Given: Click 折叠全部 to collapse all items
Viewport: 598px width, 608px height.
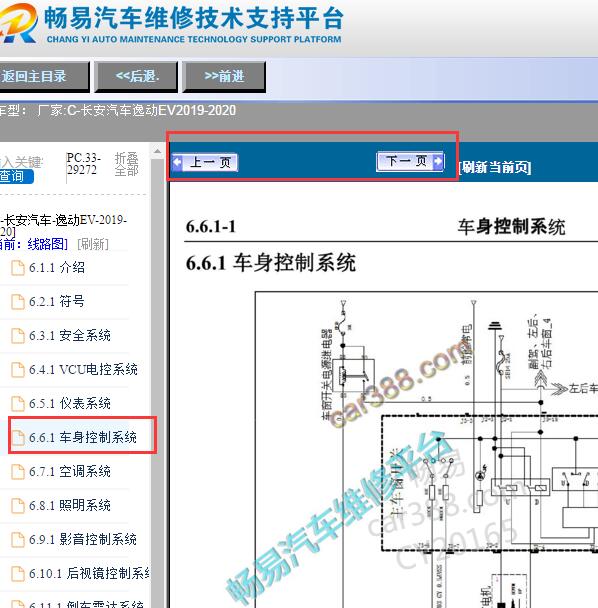Looking at the screenshot, I should pyautogui.click(x=126, y=164).
